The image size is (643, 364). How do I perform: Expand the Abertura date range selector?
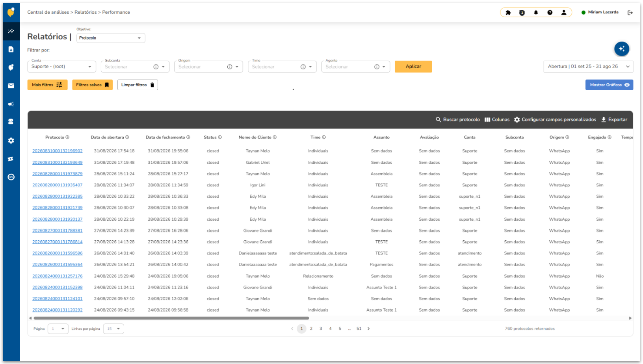pyautogui.click(x=588, y=67)
